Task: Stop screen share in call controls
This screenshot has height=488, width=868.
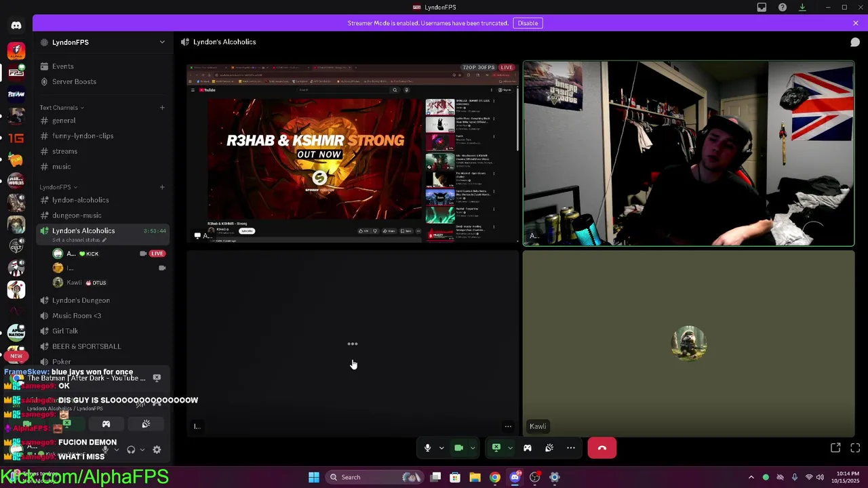Action: pos(496,448)
